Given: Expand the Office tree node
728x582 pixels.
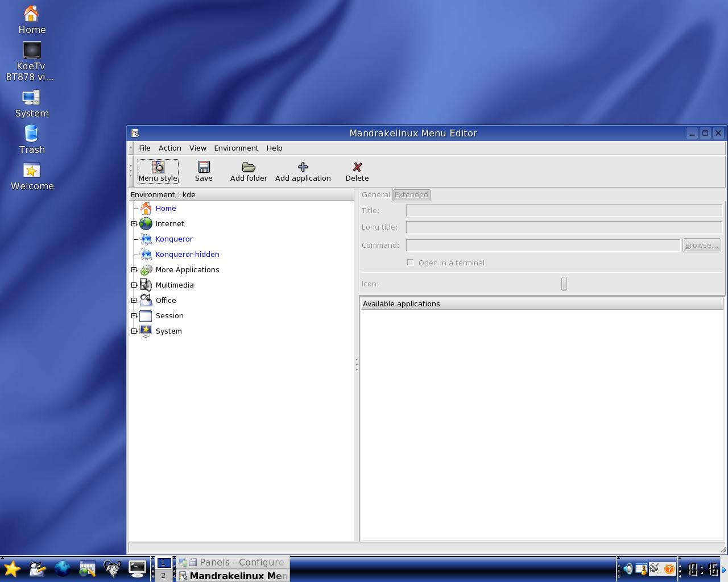Looking at the screenshot, I should [x=134, y=301].
